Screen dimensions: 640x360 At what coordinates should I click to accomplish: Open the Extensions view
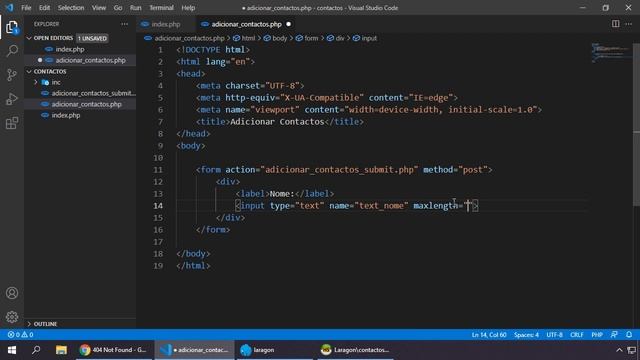click(x=12, y=123)
